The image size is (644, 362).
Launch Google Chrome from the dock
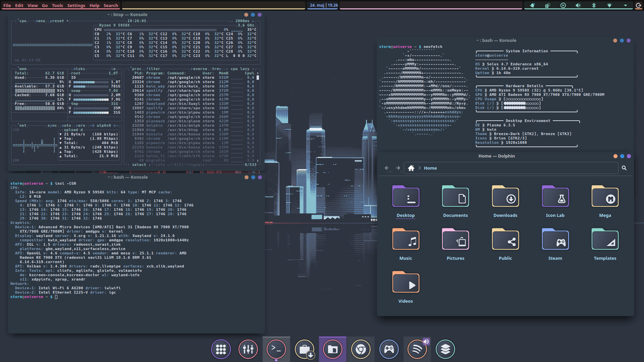point(361,349)
